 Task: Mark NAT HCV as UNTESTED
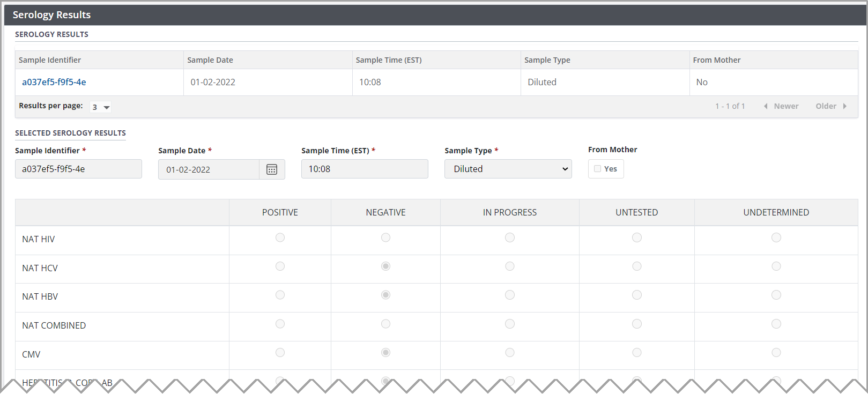click(637, 266)
